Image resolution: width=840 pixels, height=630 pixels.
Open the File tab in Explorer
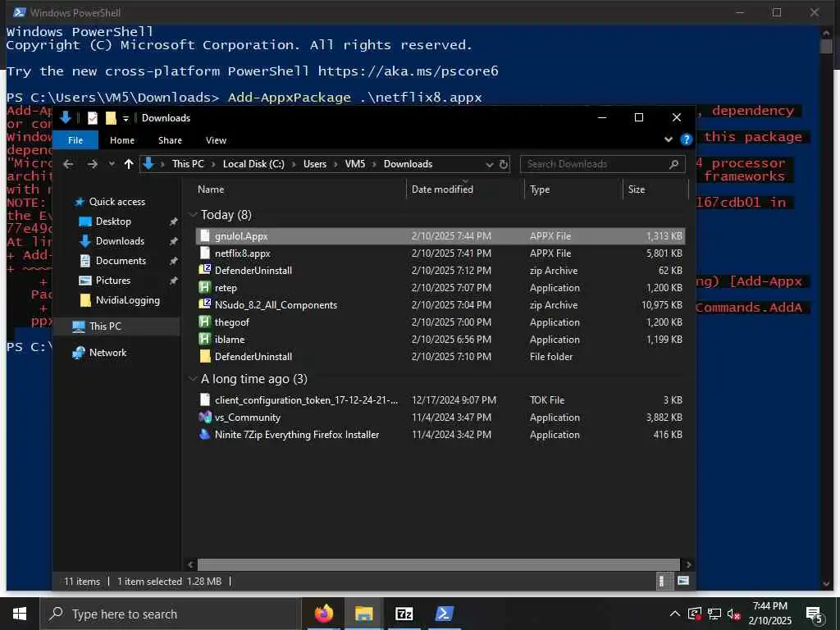(75, 140)
